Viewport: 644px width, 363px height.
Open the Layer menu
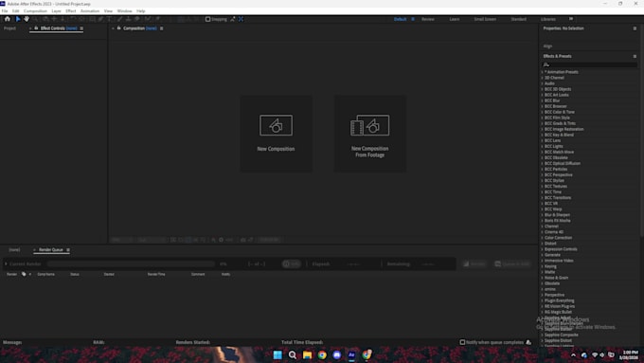click(x=56, y=11)
